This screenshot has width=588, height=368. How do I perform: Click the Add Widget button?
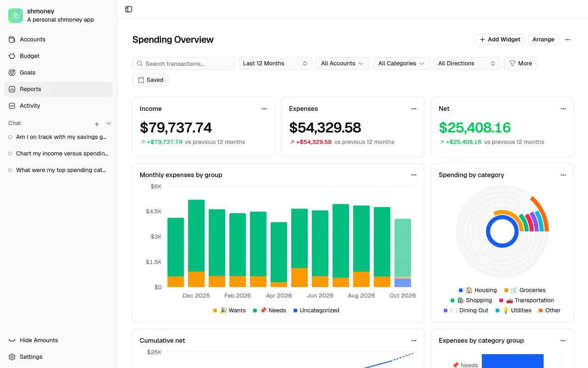point(500,40)
